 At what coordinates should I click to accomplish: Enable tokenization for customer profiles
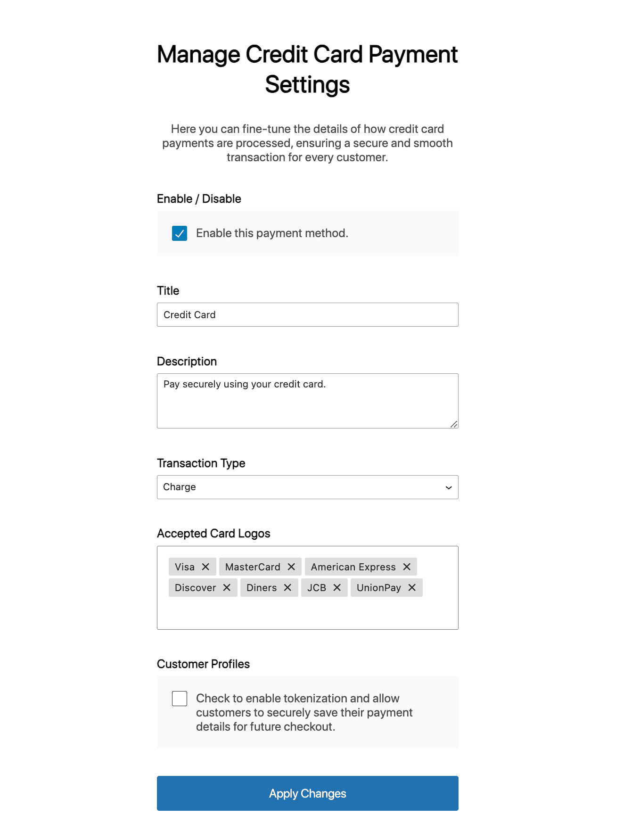coord(179,699)
